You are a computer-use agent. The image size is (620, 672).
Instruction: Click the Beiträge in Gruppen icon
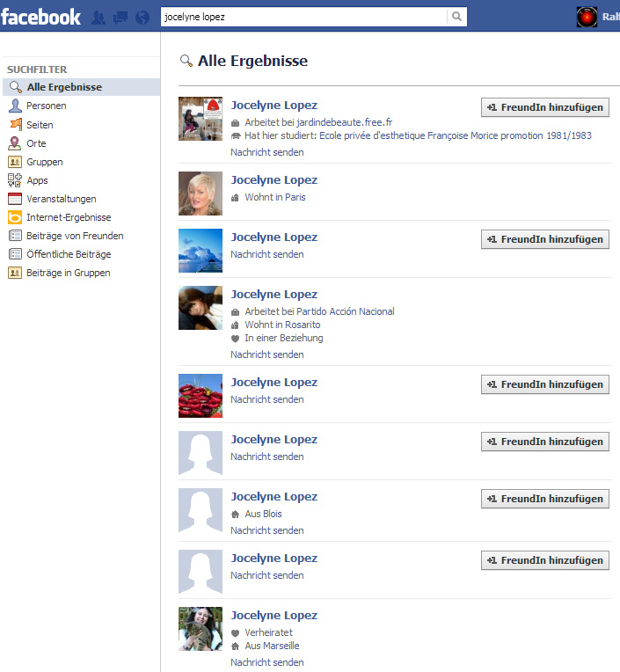[15, 273]
